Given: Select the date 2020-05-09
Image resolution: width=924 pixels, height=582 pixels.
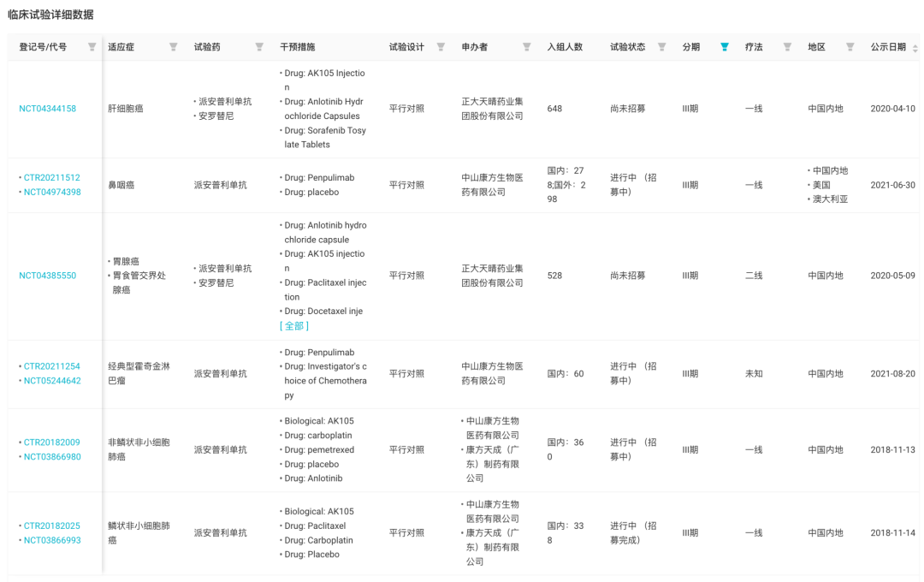Looking at the screenshot, I should point(892,276).
